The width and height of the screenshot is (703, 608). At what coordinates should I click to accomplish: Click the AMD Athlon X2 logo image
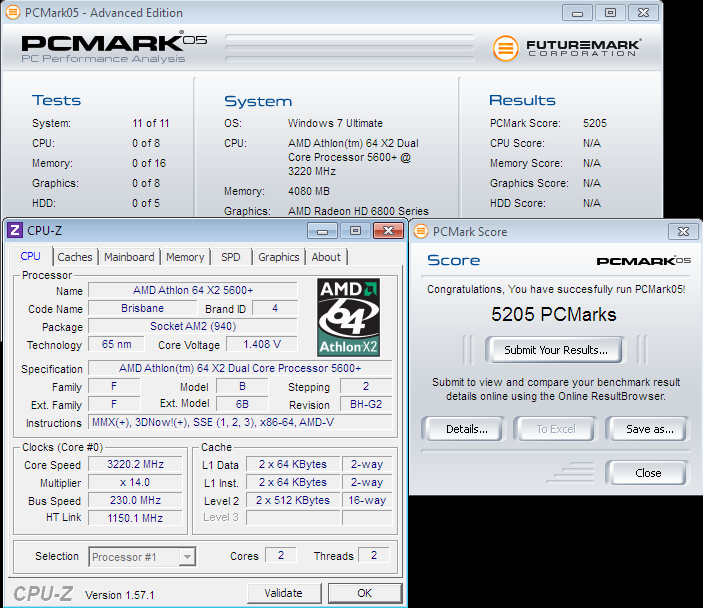348,317
